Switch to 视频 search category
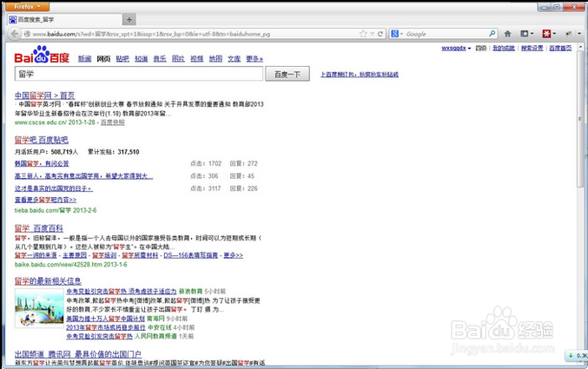This screenshot has height=369, width=588. [197, 58]
